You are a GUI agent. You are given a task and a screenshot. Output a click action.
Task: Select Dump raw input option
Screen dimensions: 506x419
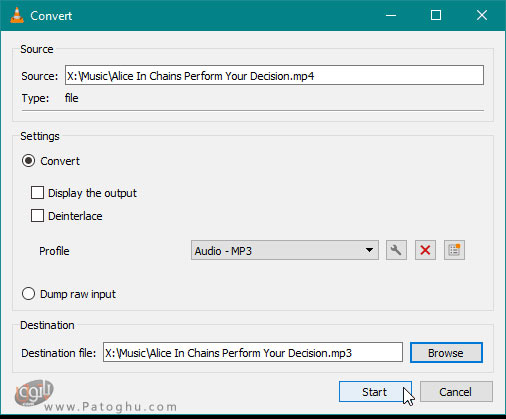pos(28,294)
